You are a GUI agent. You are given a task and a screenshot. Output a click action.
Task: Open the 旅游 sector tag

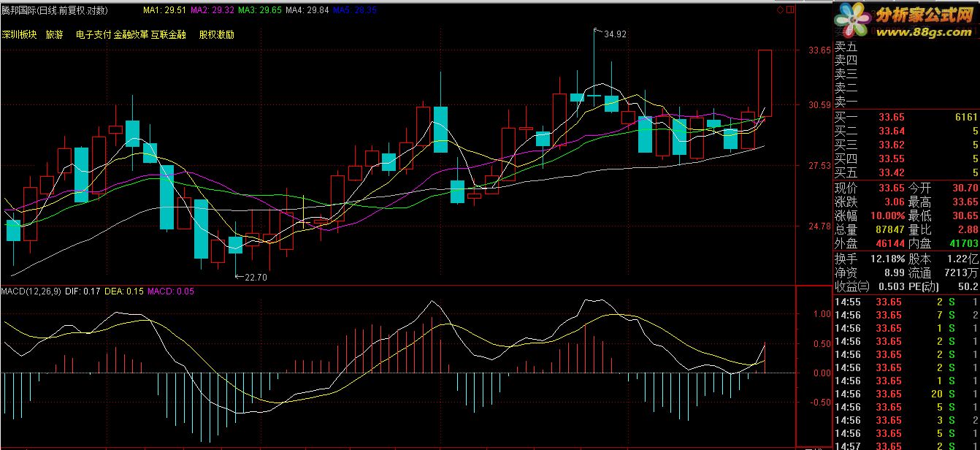click(x=54, y=34)
